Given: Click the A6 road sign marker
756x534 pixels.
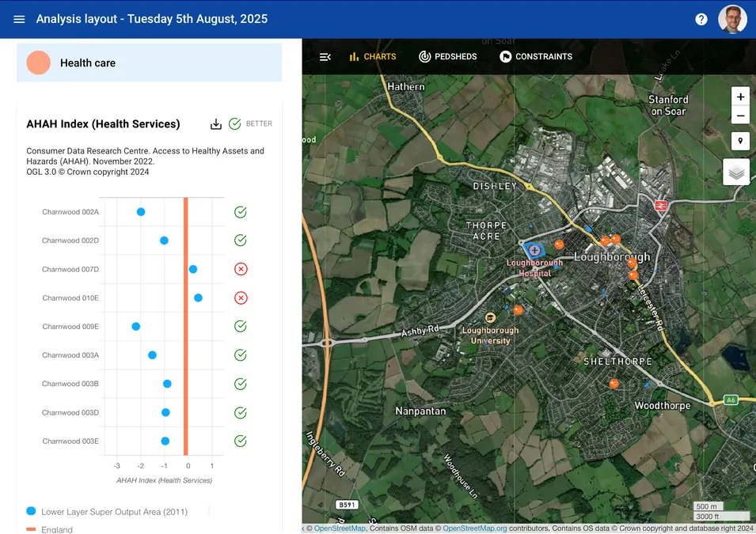Looking at the screenshot, I should tap(731, 400).
